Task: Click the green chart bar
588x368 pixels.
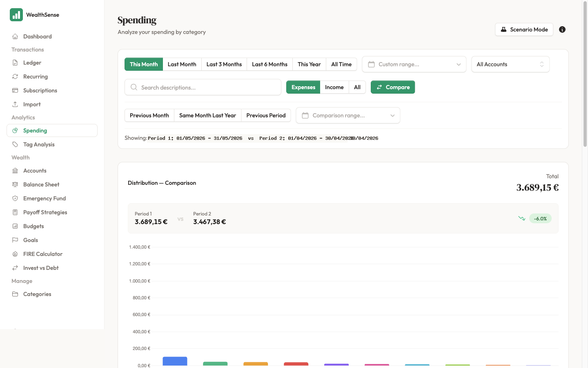Action: pyautogui.click(x=215, y=364)
